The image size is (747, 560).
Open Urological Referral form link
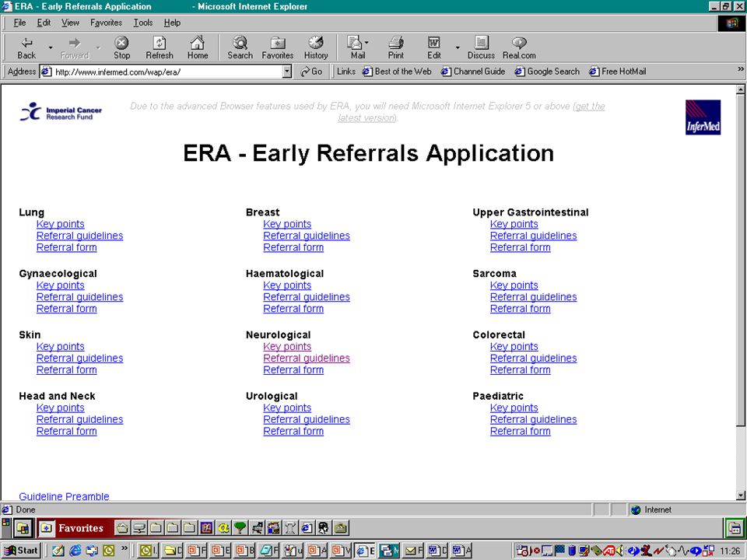click(x=293, y=431)
